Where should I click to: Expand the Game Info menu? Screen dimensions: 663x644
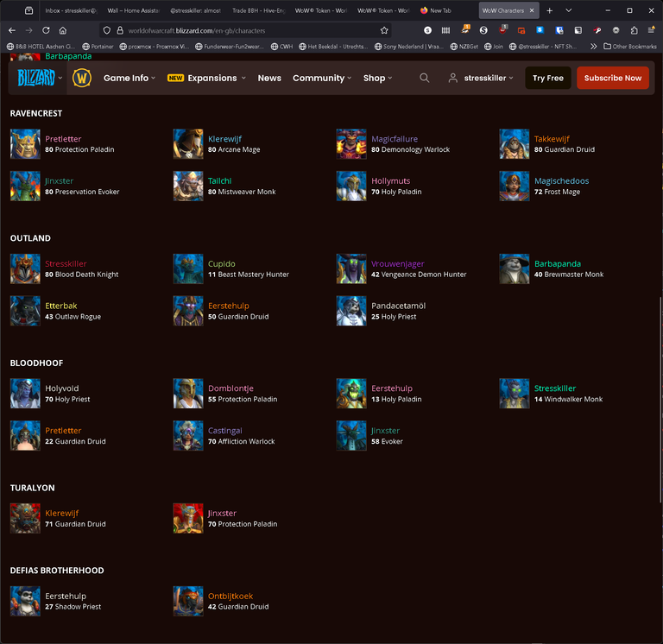click(129, 78)
